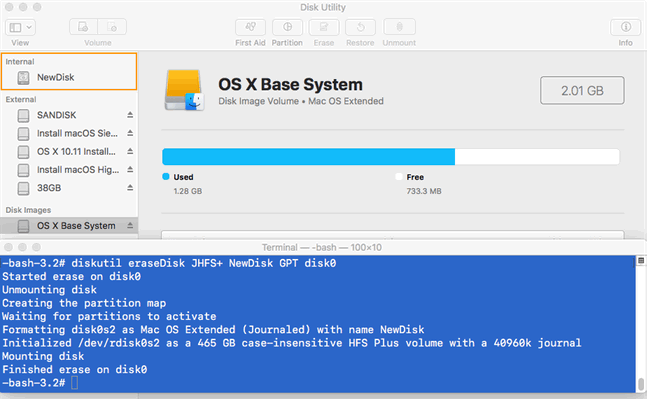Open the Partition tool
The width and height of the screenshot is (647, 399).
point(287,27)
